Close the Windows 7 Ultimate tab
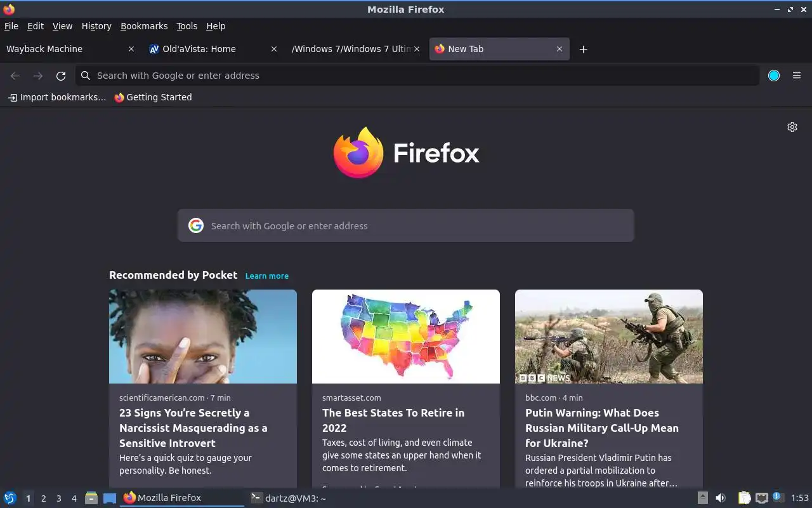This screenshot has height=508, width=812. 417,49
